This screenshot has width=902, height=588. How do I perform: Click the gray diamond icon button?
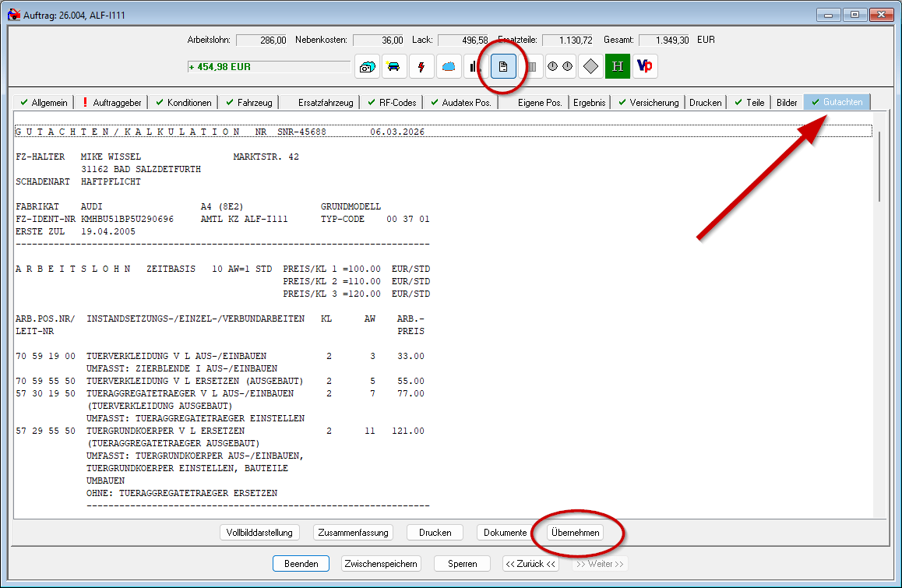point(590,67)
